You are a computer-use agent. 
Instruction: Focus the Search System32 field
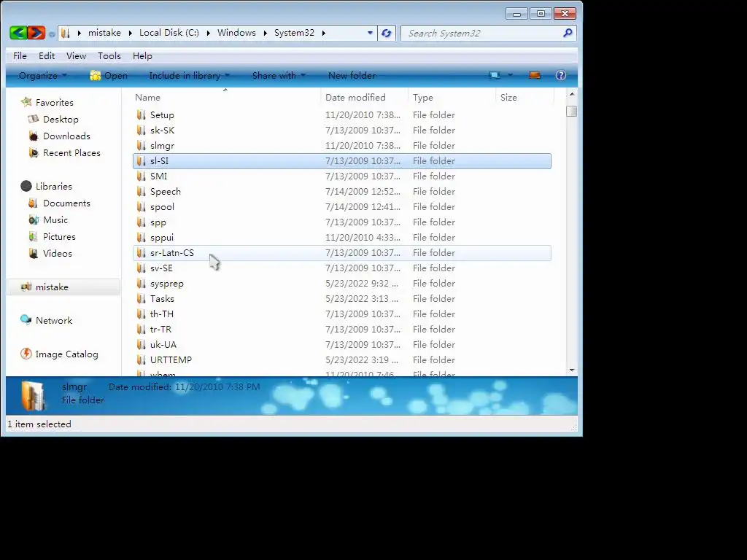(488, 33)
